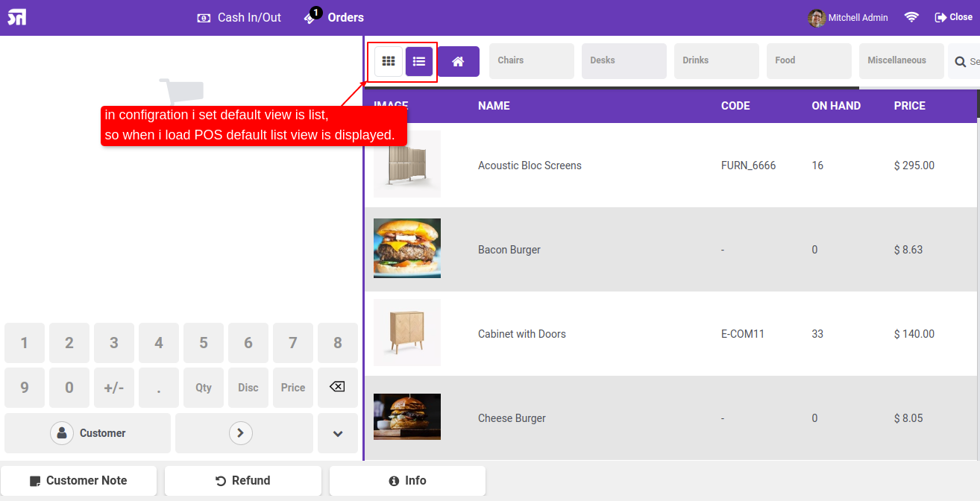This screenshot has height=501, width=980.
Task: Select the Miscellaneous category
Action: pyautogui.click(x=902, y=61)
